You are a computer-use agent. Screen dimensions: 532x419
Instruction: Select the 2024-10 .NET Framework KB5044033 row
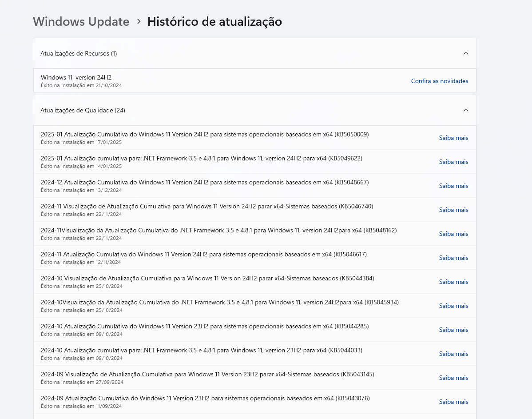pyautogui.click(x=255, y=354)
